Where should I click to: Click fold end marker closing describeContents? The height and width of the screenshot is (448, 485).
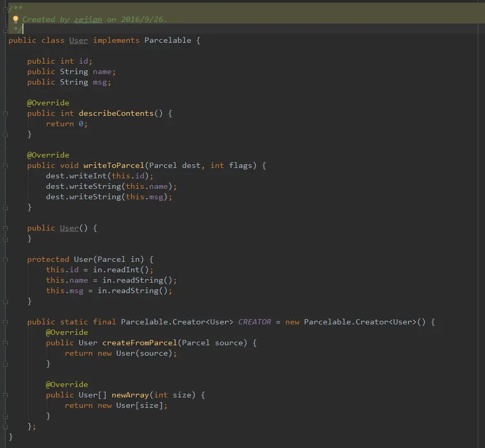coord(5,135)
